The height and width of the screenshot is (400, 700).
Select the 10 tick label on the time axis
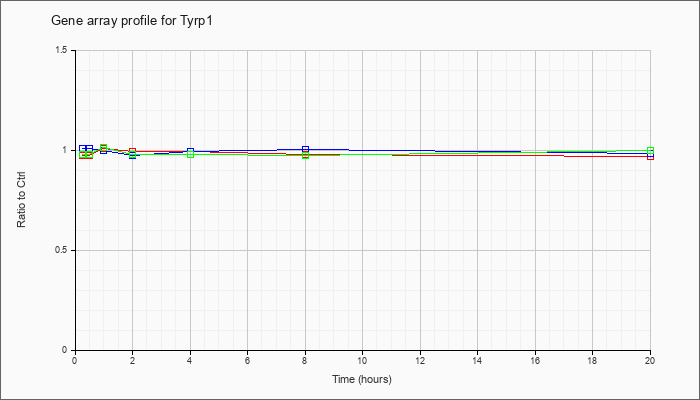(362, 360)
